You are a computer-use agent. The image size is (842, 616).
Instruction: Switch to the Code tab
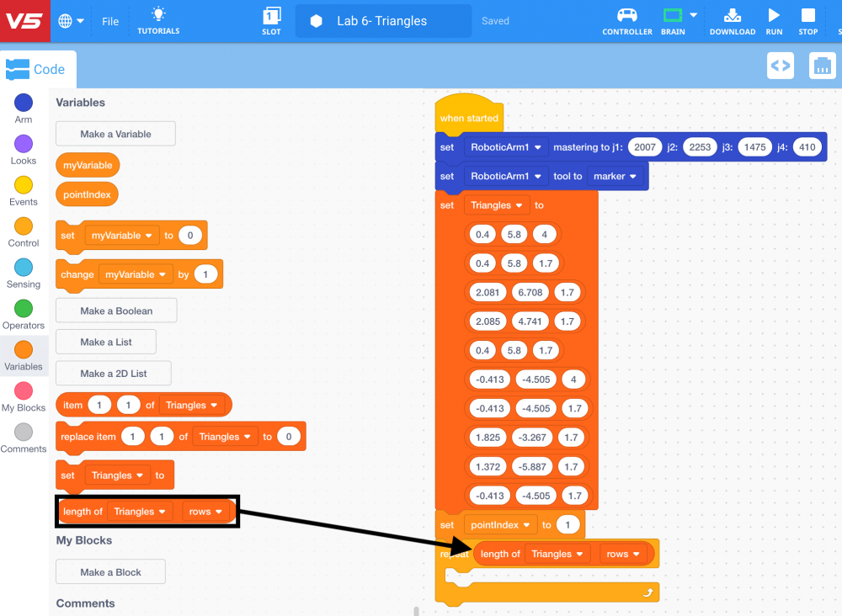38,70
